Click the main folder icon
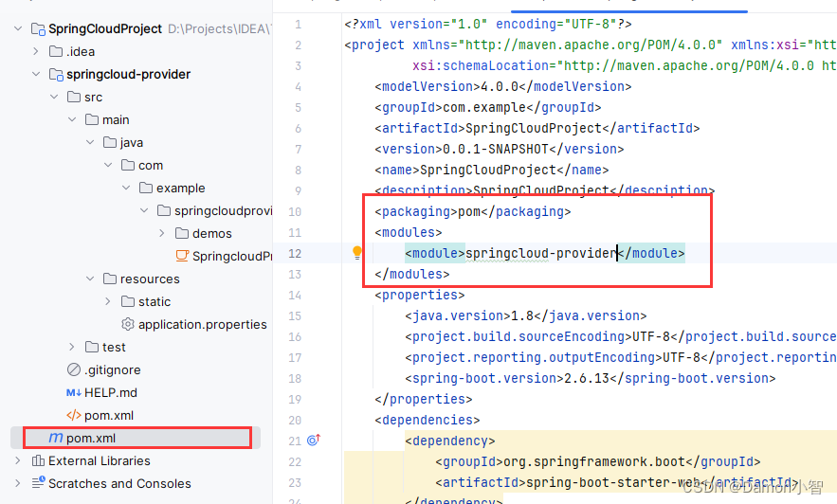This screenshot has width=837, height=504. coord(92,119)
